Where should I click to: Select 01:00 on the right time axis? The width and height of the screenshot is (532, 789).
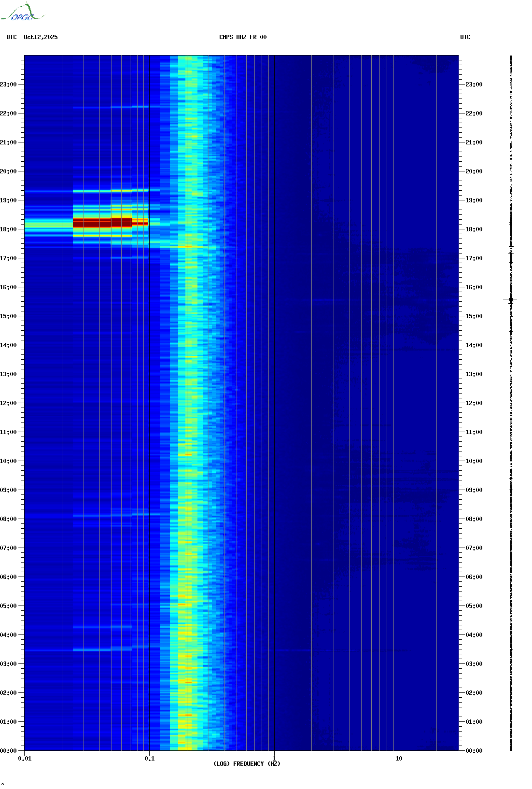click(474, 722)
